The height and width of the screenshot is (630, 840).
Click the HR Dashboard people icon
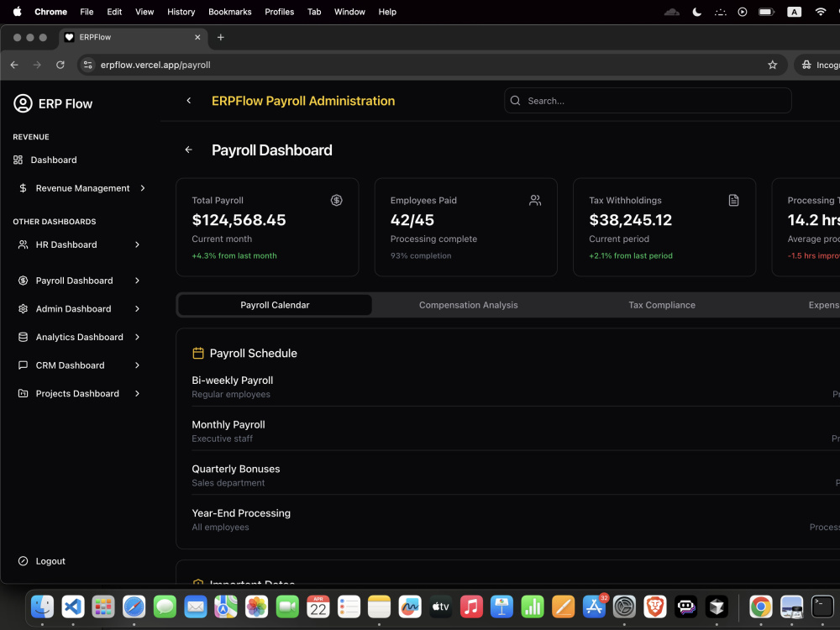[23, 244]
